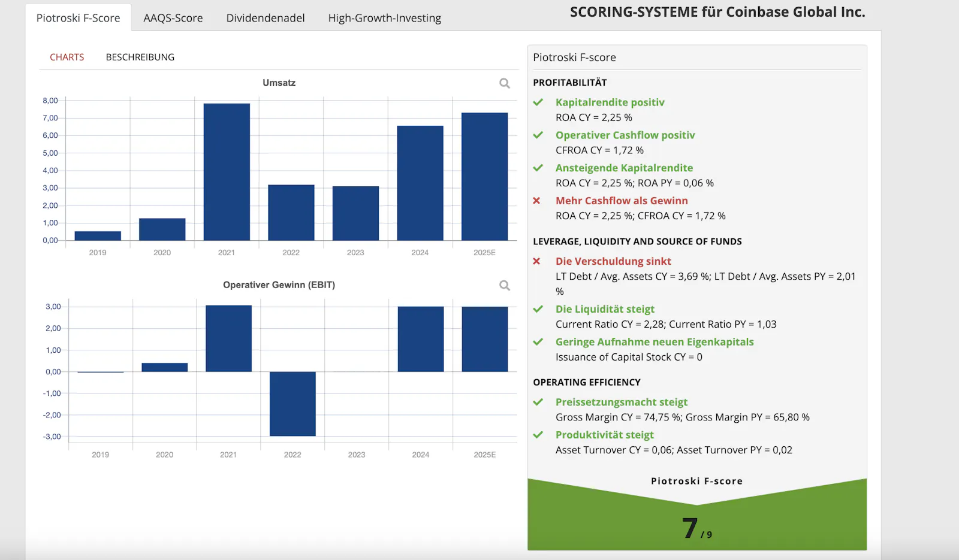Show the CHARTS sub-tab
959x560 pixels.
tap(67, 57)
